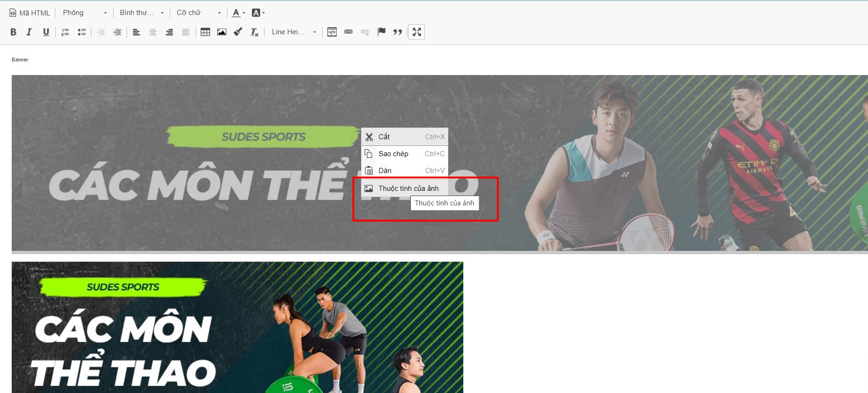Insert an anchor with the flag icon
Screen dimensions: 868x393
pos(382,32)
